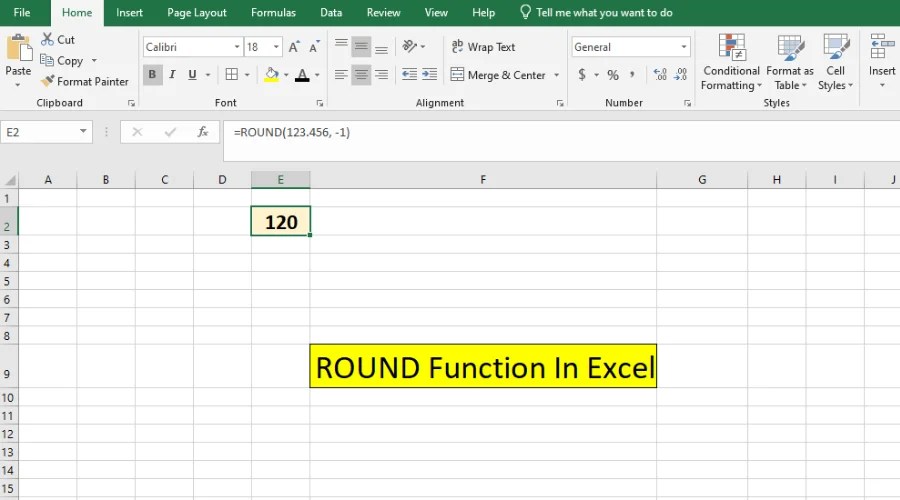The width and height of the screenshot is (900, 500).
Task: Increase font size with larger A icon
Action: click(x=294, y=47)
